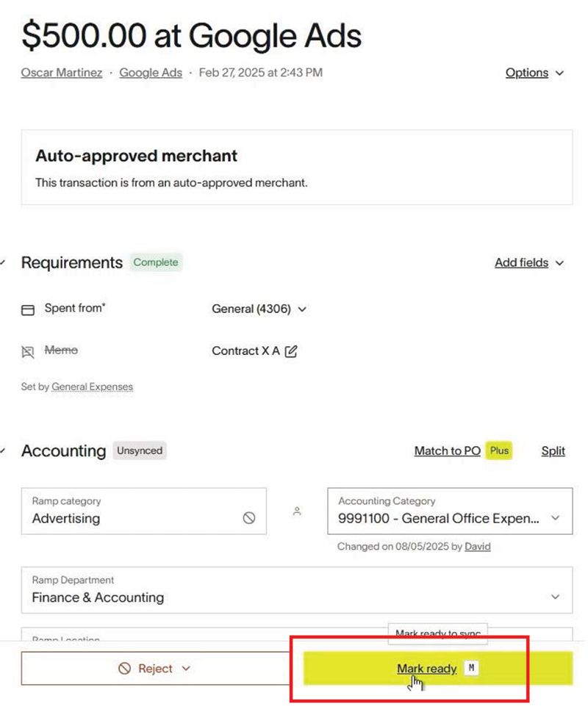Click Match to PO link
The width and height of the screenshot is (588, 715).
point(447,451)
